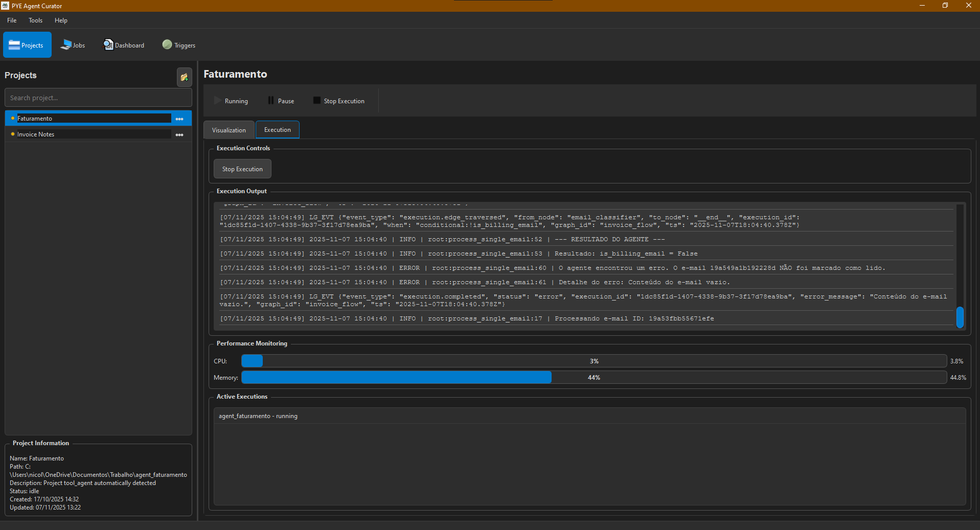The height and width of the screenshot is (530, 980).
Task: Click the Execution Output scrollbar handle
Action: 960,317
